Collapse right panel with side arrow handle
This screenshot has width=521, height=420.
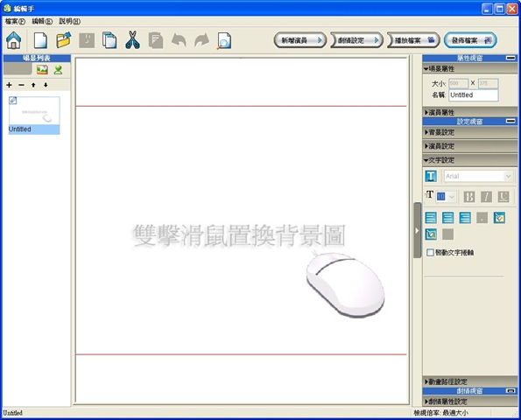(417, 230)
